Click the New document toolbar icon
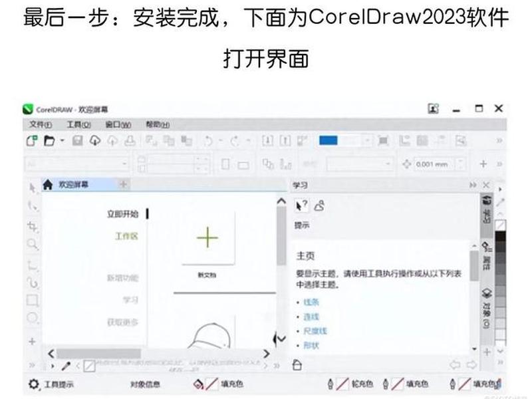 click(x=32, y=140)
